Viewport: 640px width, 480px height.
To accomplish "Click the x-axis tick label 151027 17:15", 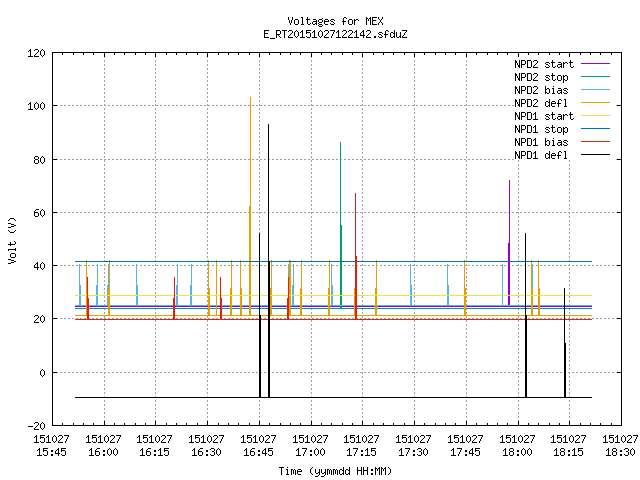I will pyautogui.click(x=361, y=446).
